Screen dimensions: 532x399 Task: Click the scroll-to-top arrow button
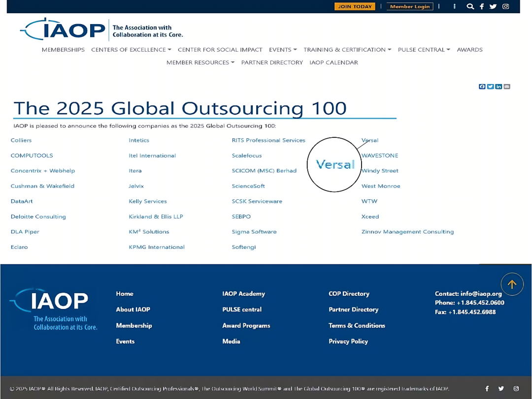click(512, 284)
